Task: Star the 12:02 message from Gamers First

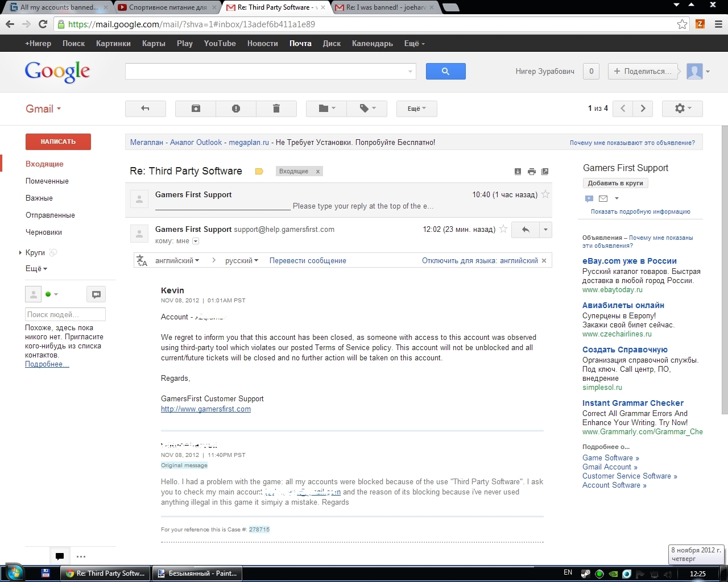Action: (503, 229)
